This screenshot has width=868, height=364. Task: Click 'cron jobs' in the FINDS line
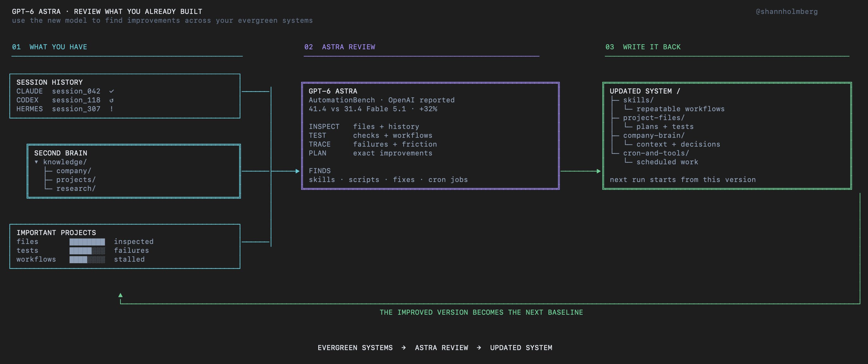click(x=448, y=179)
